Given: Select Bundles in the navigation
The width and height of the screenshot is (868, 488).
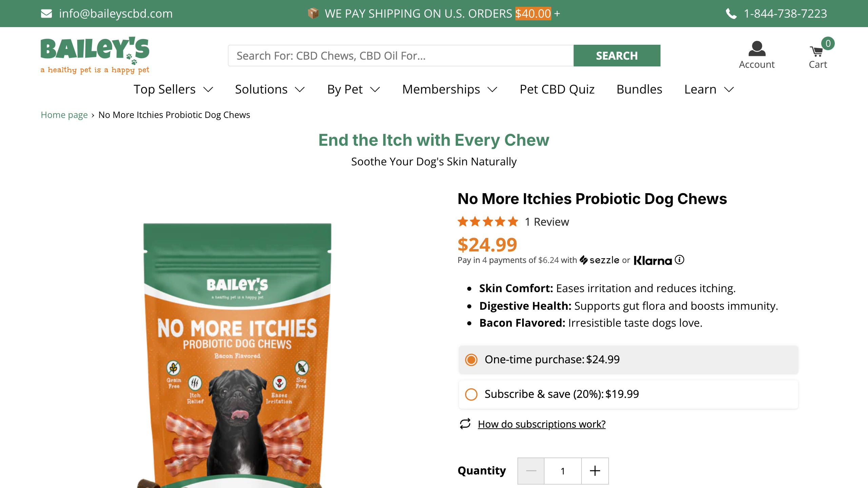Looking at the screenshot, I should coord(639,89).
